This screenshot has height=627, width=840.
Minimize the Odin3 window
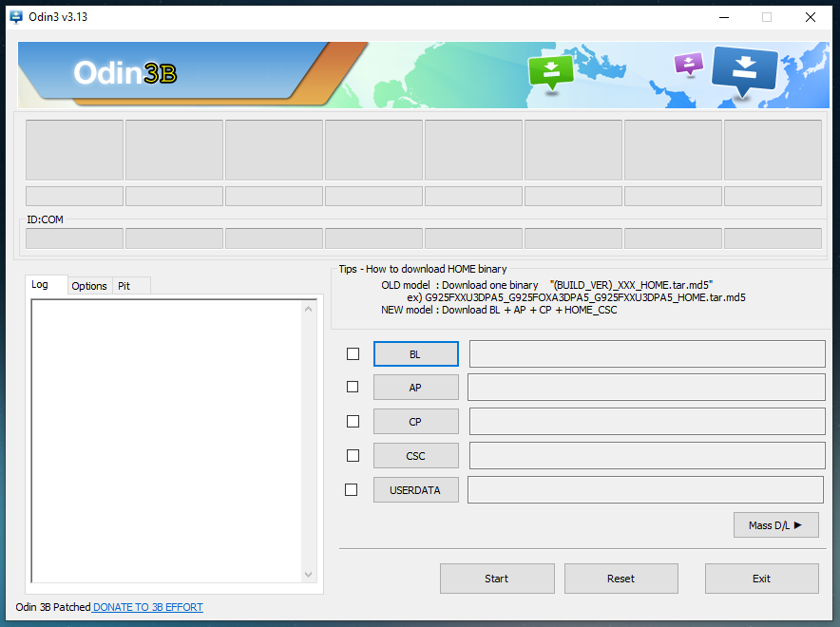click(x=724, y=17)
